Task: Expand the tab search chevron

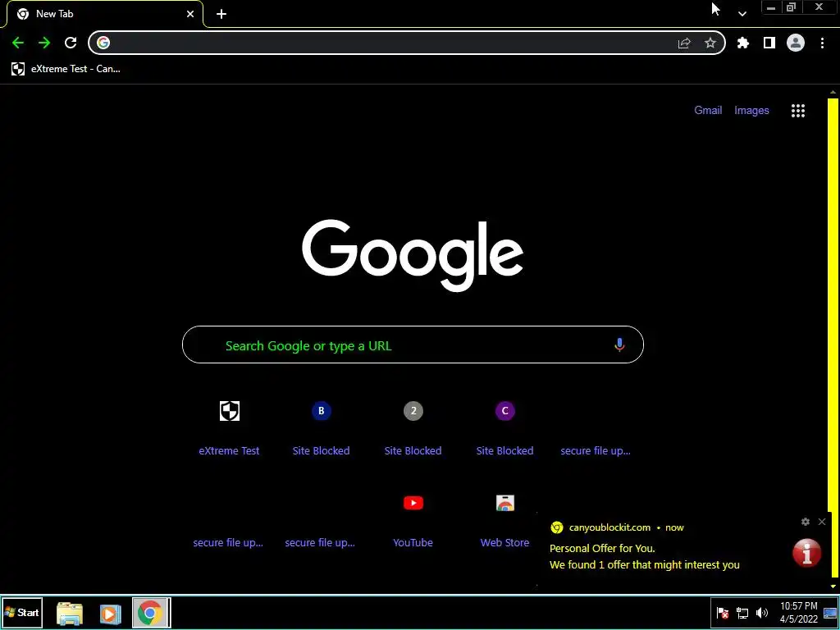Action: (742, 14)
